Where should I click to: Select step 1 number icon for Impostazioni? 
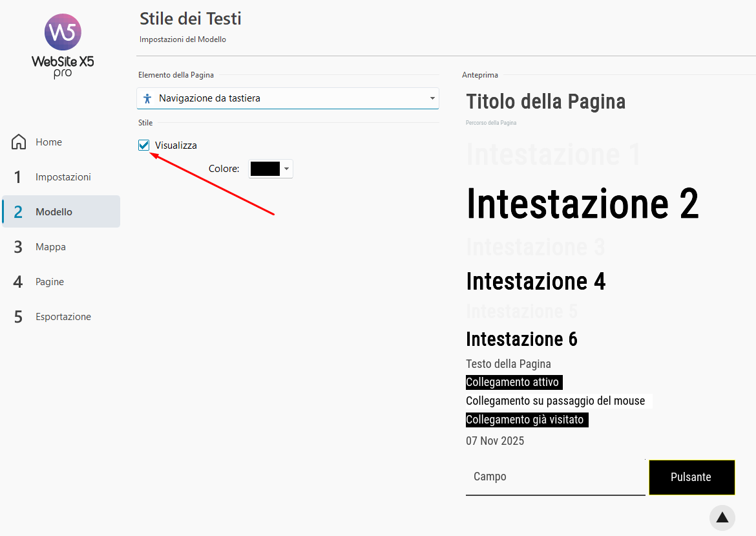pyautogui.click(x=18, y=177)
